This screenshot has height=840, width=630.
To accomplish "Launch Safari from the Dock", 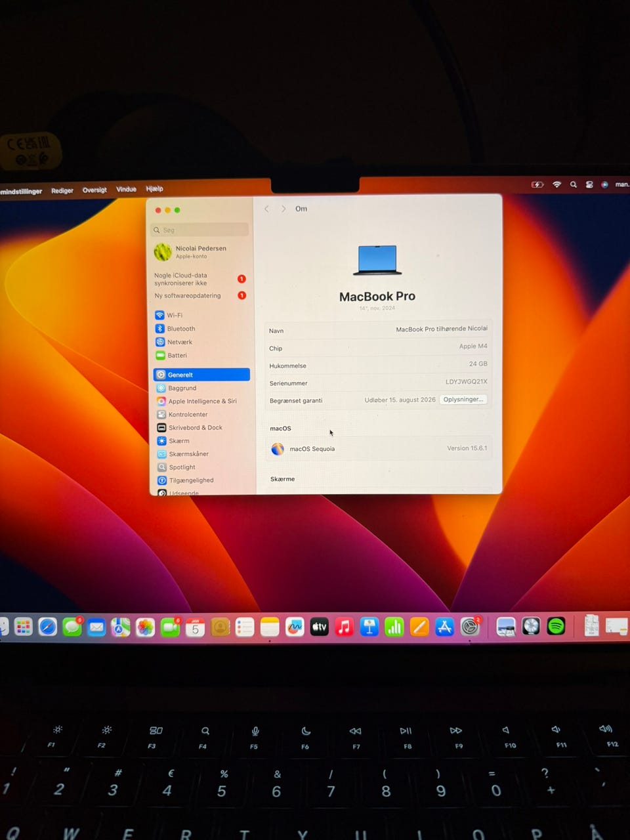I will tap(48, 627).
